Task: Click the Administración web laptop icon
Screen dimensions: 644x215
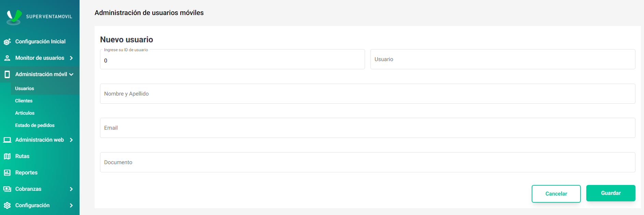Action: [x=7, y=140]
